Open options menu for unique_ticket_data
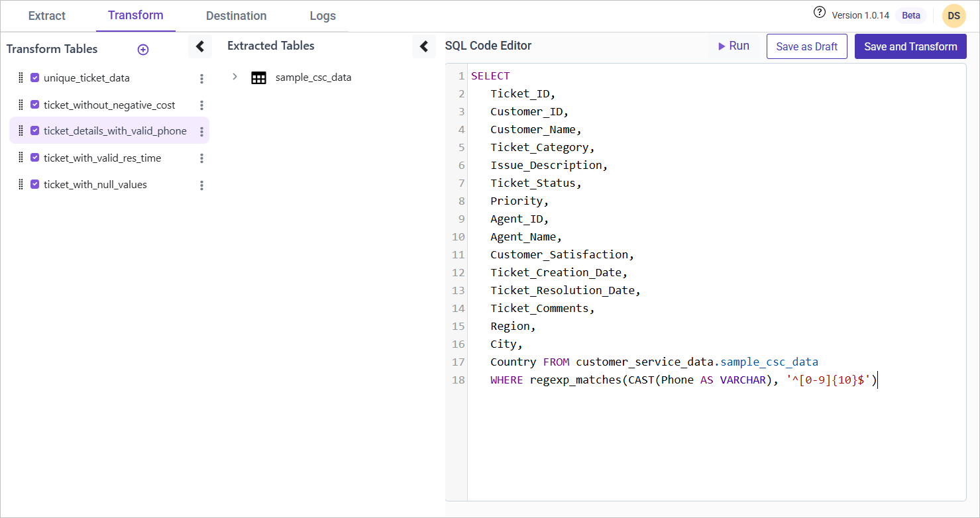This screenshot has width=980, height=518. [201, 79]
